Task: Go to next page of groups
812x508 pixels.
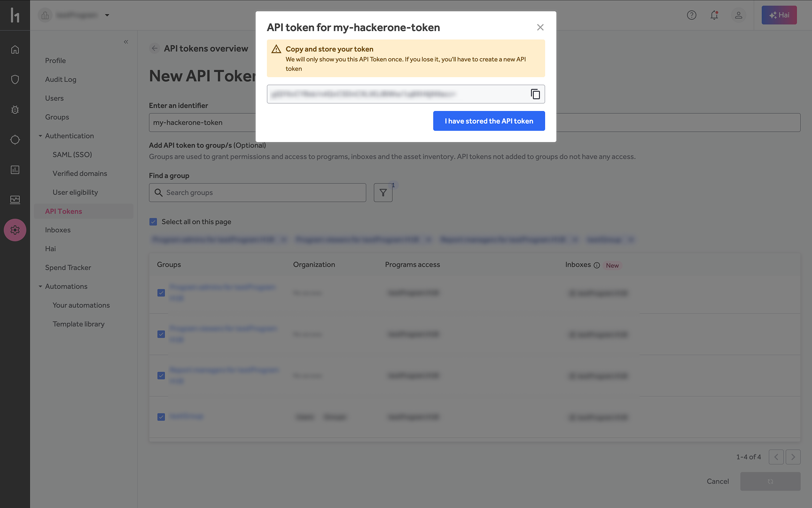Action: pyautogui.click(x=793, y=457)
